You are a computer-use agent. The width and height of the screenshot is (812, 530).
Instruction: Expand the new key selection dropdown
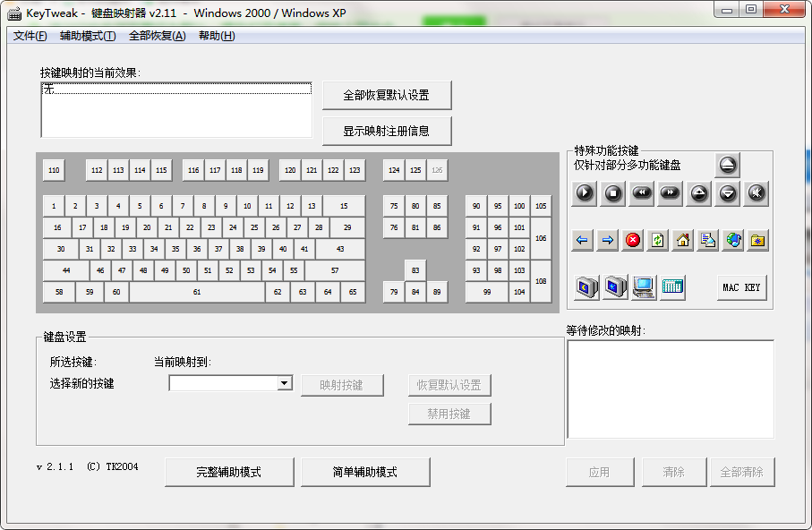click(x=284, y=383)
